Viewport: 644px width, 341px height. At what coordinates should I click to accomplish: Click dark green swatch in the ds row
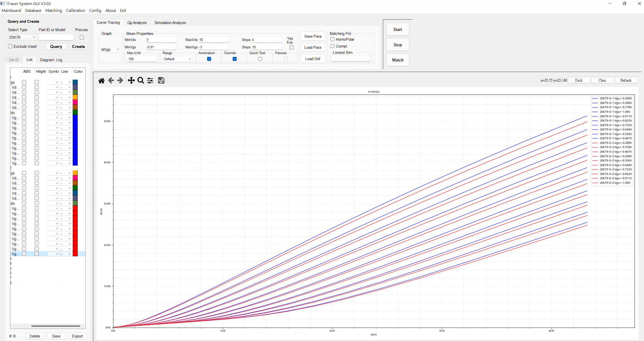(75, 112)
